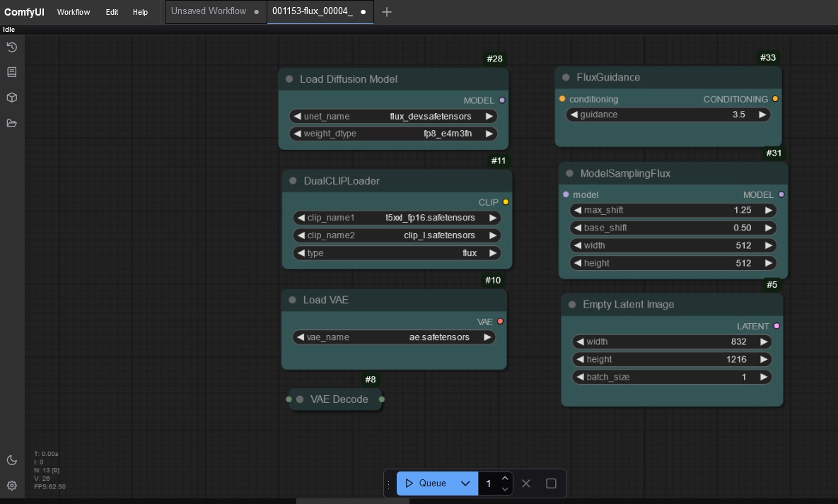
Task: Collapse the Load Diffusion Model node
Action: click(289, 79)
